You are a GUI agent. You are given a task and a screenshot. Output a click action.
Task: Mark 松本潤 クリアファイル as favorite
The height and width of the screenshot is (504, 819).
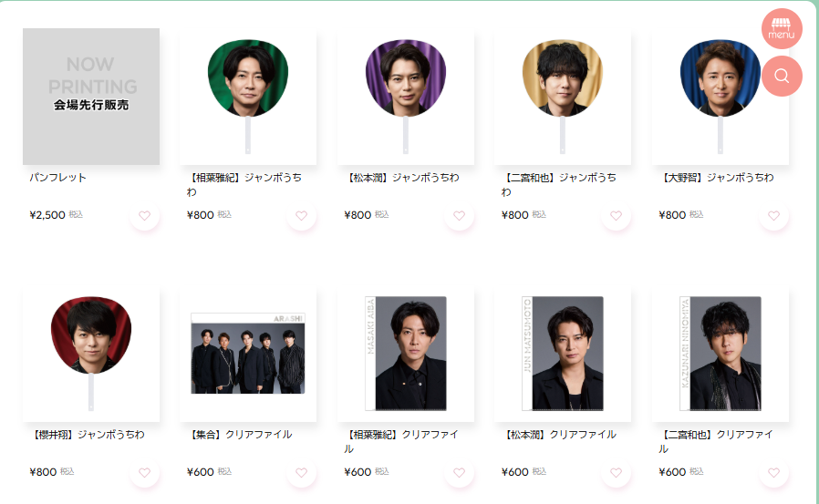coord(617,473)
